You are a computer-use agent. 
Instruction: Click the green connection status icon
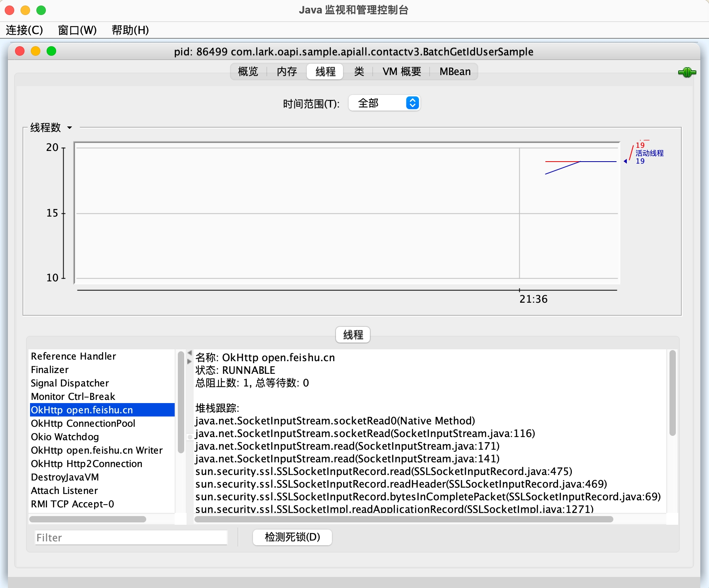[x=687, y=72]
